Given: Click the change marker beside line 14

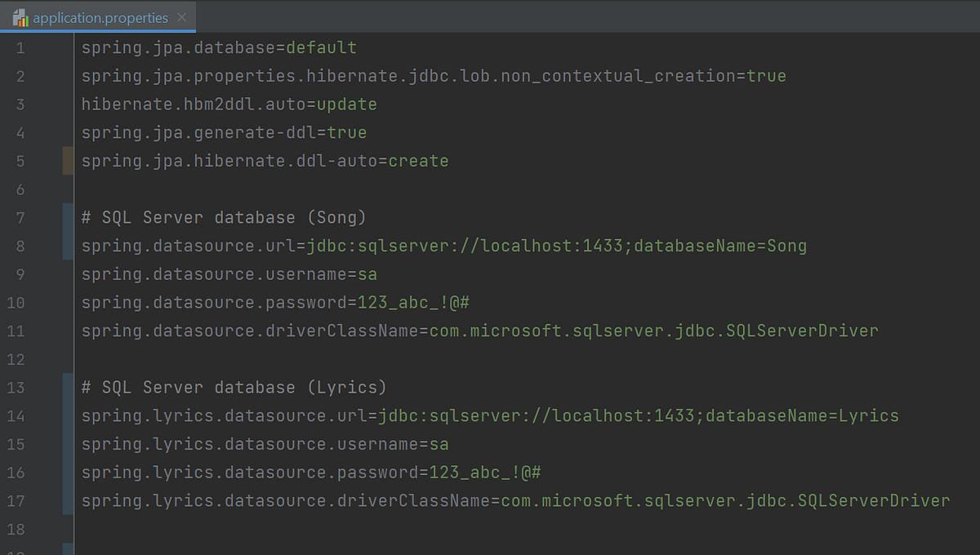Looking at the screenshot, I should tap(69, 415).
